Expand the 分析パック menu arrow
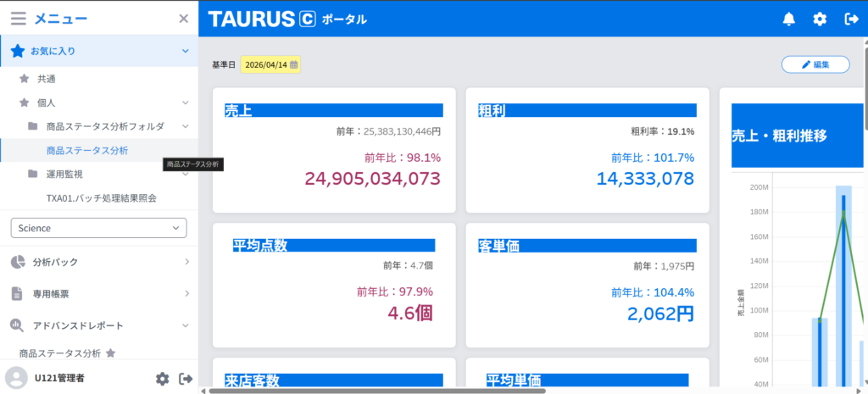 tap(186, 261)
